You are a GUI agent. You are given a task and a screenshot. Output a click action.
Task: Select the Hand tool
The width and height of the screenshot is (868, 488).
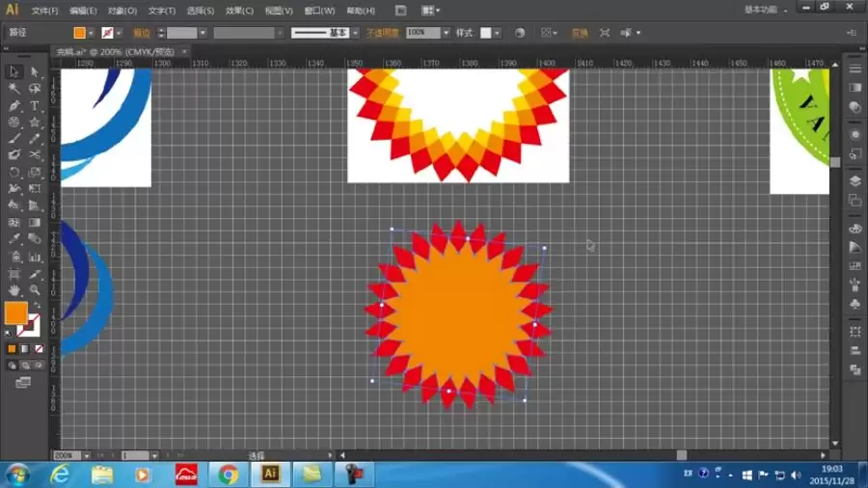tap(14, 290)
